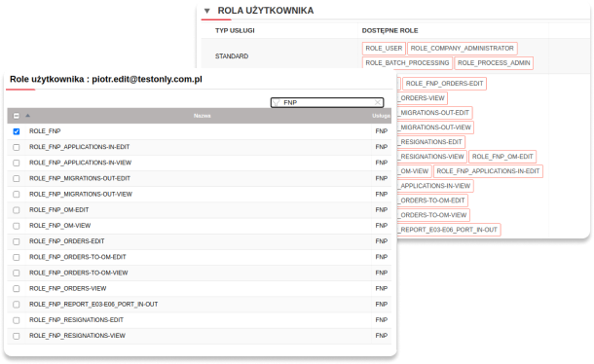Screen dimensions: 594x364
Task: Click the FNP filter input field
Action: [327, 102]
